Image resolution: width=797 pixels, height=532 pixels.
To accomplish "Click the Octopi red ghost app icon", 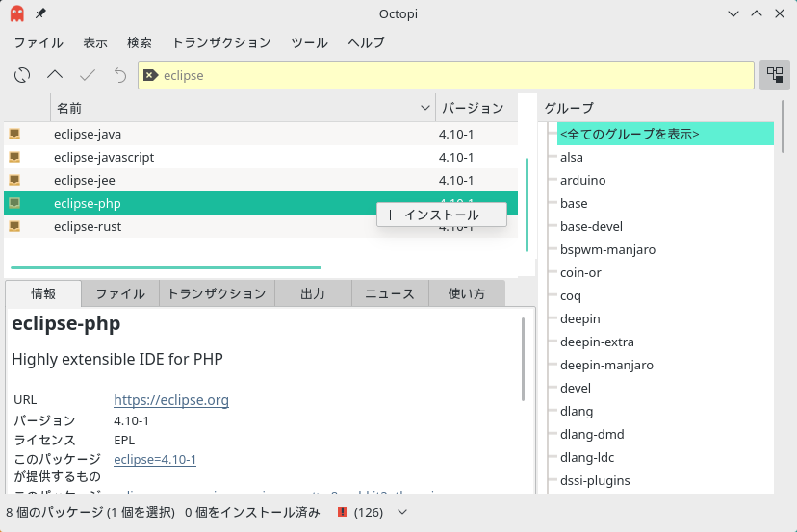I will 16,13.
